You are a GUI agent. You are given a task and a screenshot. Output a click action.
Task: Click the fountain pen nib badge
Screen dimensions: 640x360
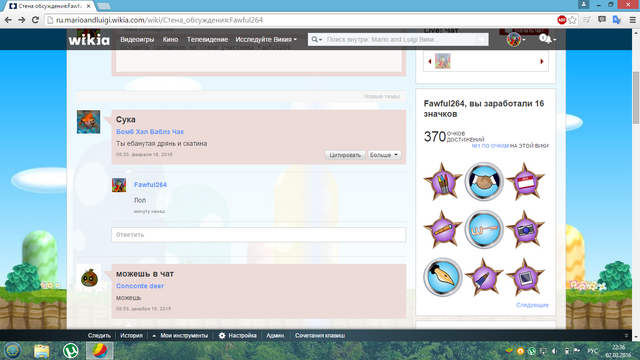tap(442, 277)
